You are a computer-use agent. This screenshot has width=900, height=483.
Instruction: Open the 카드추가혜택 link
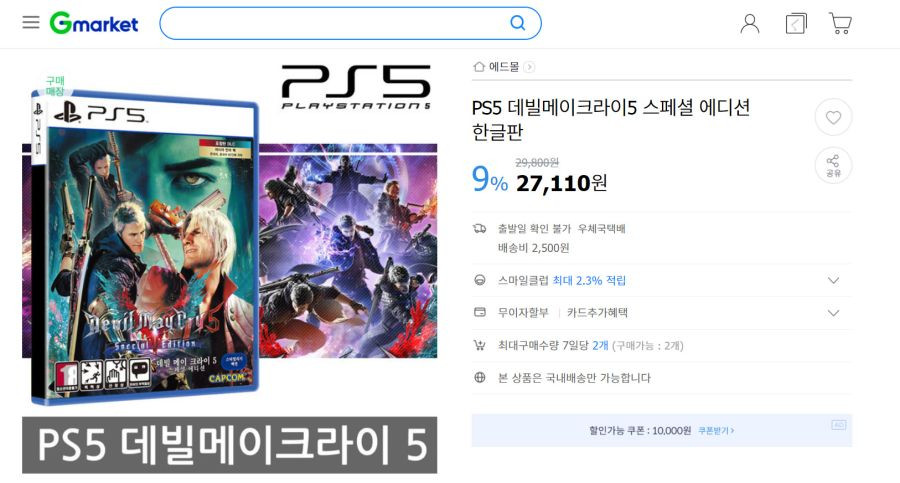point(597,312)
